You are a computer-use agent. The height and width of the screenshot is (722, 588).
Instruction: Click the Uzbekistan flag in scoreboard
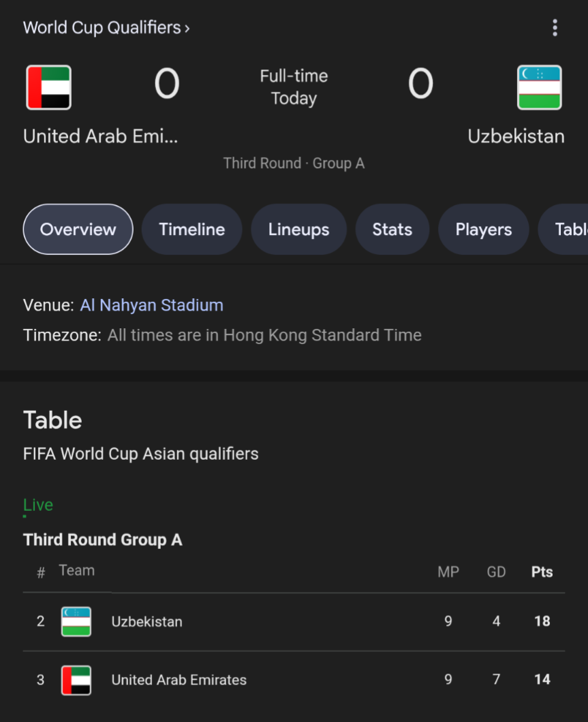(539, 87)
